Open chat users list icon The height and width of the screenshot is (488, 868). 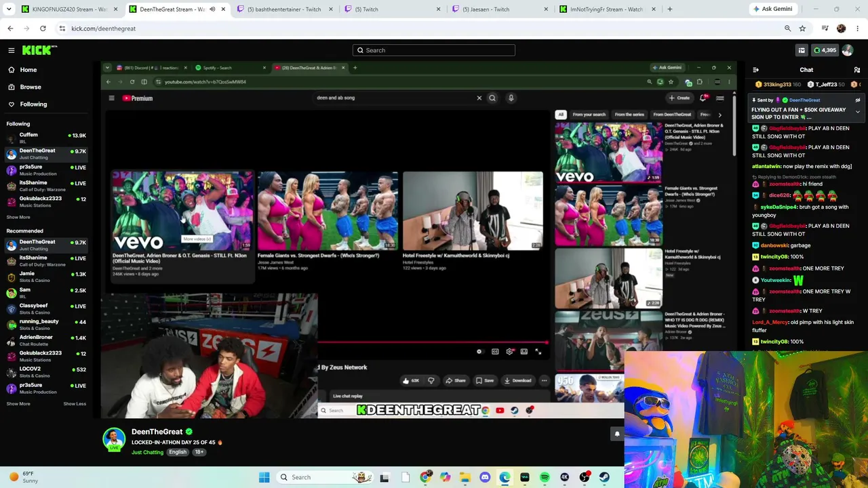[x=857, y=70]
